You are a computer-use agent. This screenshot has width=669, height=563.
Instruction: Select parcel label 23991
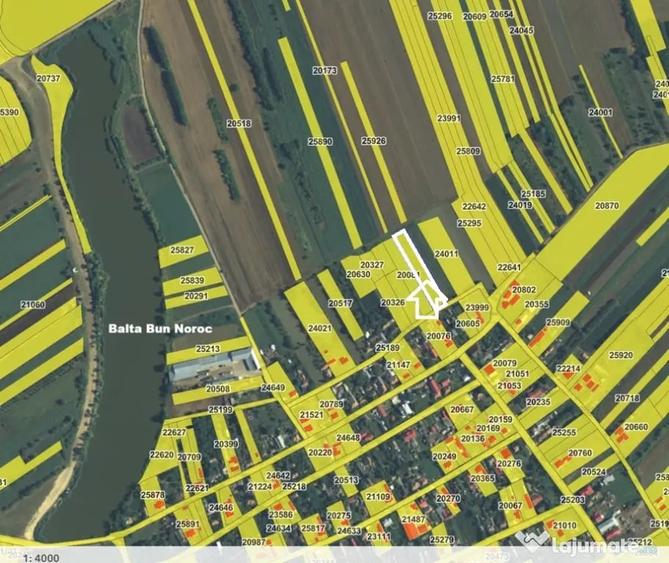pos(449,118)
